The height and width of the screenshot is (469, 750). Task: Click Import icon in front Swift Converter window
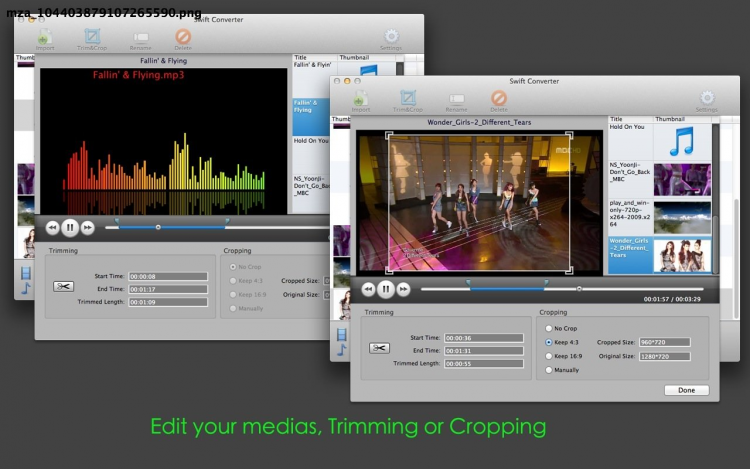coord(361,99)
